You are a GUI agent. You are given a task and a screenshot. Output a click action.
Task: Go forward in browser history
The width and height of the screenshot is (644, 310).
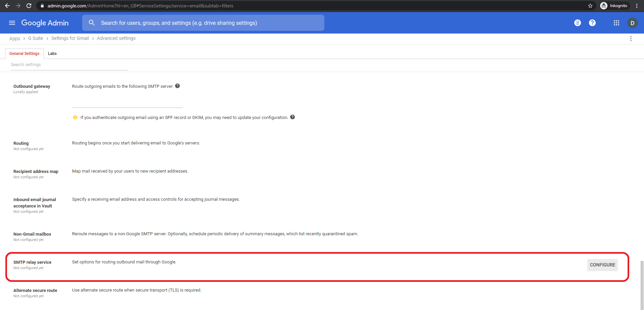pyautogui.click(x=18, y=6)
